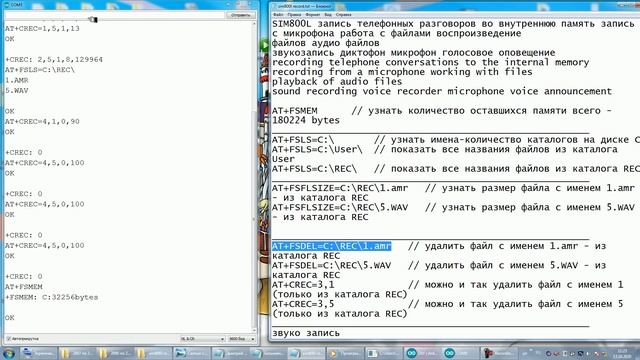Click the 'звуко запись' text in Notepad
Image resolution: width=640 pixels, height=360 pixels.
click(306, 333)
